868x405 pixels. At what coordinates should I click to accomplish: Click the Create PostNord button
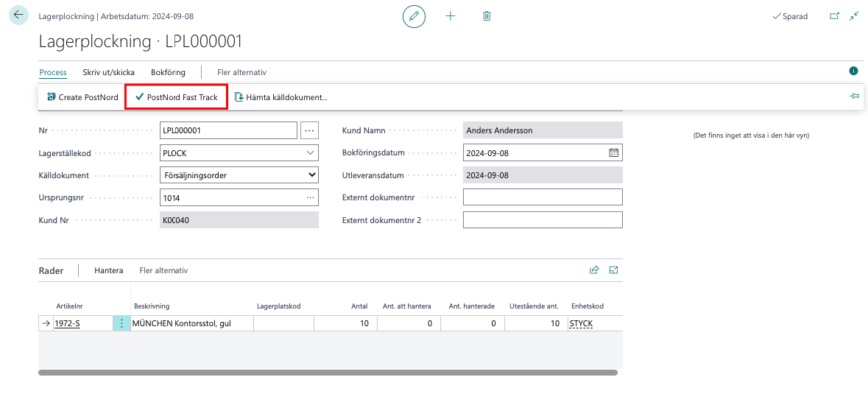point(82,97)
